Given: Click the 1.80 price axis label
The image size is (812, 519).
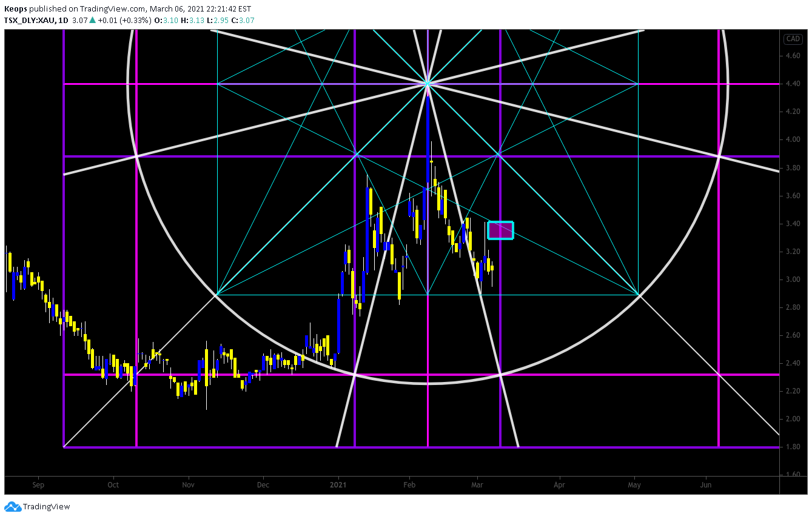Looking at the screenshot, I should [793, 447].
